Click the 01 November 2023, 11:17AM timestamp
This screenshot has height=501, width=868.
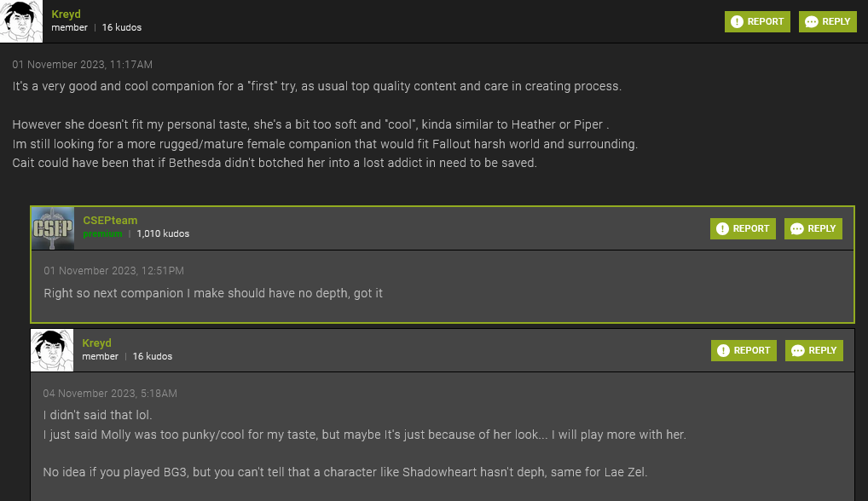click(83, 65)
